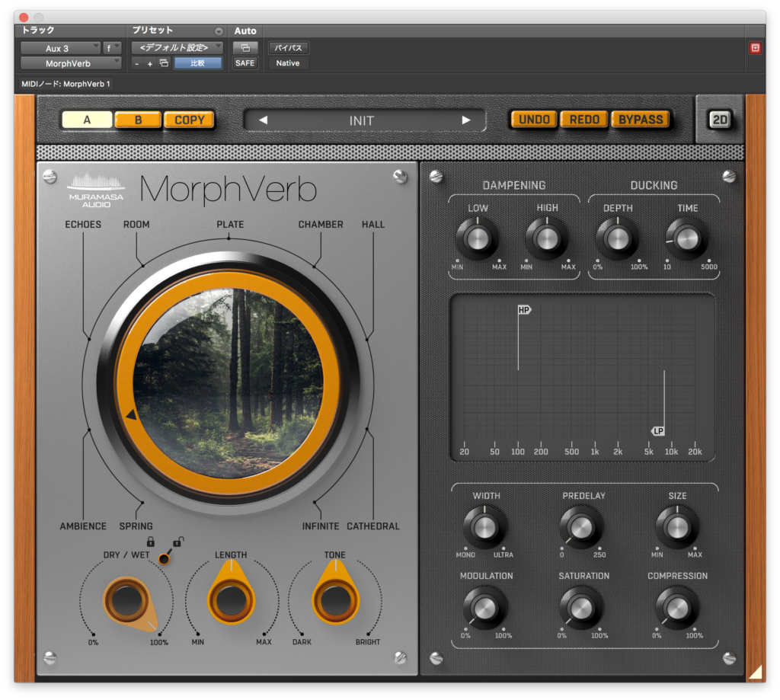Viewport: 780px width, 700px height.
Task: Open the MorphVerb plug-in selector
Action: tap(67, 63)
